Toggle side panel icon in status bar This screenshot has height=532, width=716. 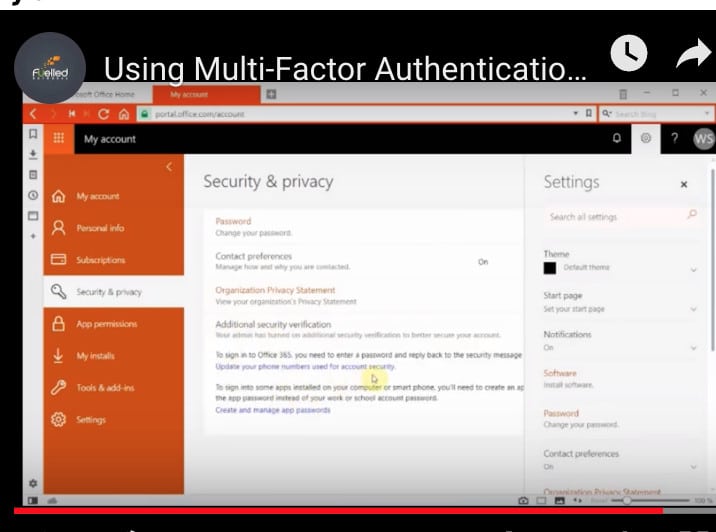point(33,500)
